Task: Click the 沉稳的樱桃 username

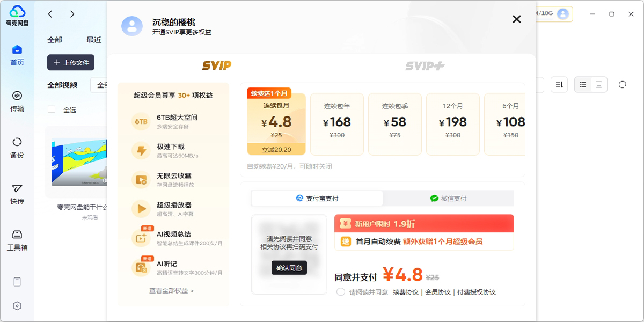Action: coord(174,22)
